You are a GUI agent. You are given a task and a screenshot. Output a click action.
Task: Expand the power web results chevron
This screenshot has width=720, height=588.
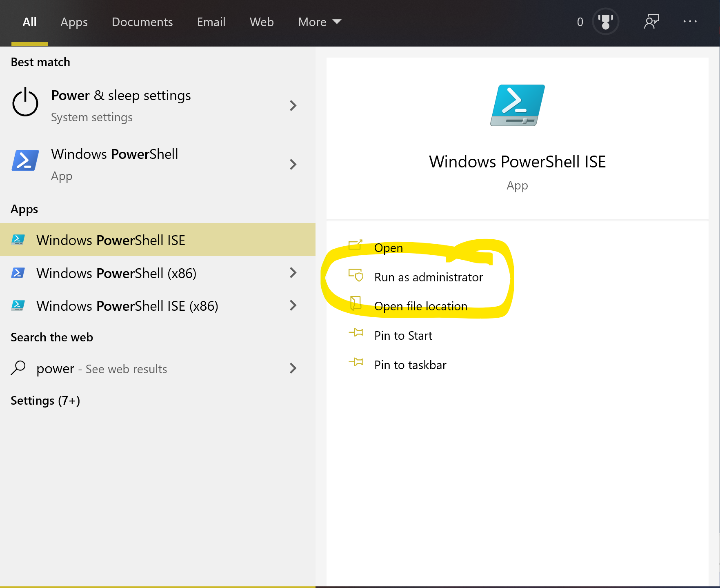[293, 368]
